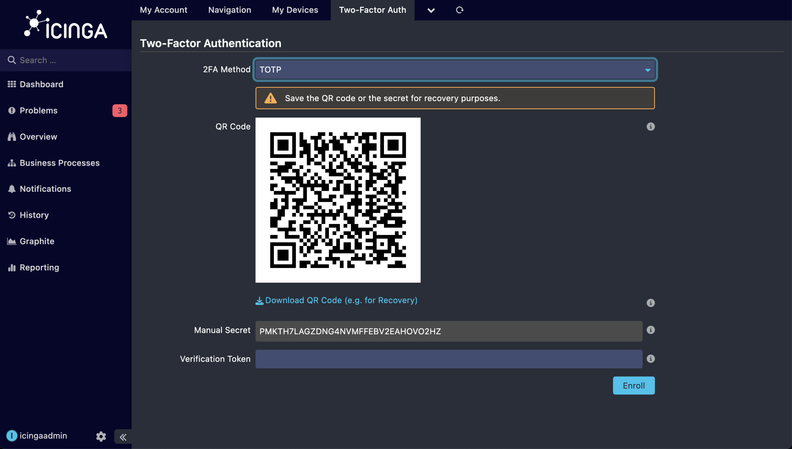This screenshot has height=449, width=792.
Task: Click the icingaadmin avatar icon
Action: (12, 435)
